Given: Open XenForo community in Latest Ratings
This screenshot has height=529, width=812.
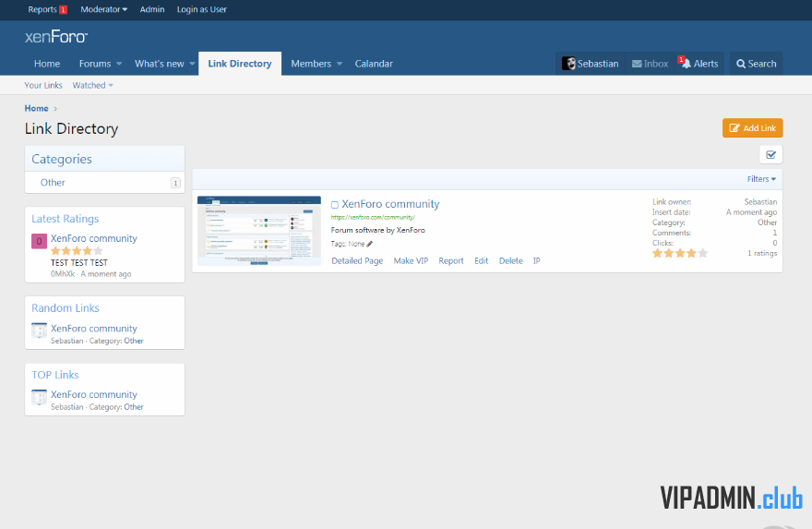Looking at the screenshot, I should click(x=94, y=238).
